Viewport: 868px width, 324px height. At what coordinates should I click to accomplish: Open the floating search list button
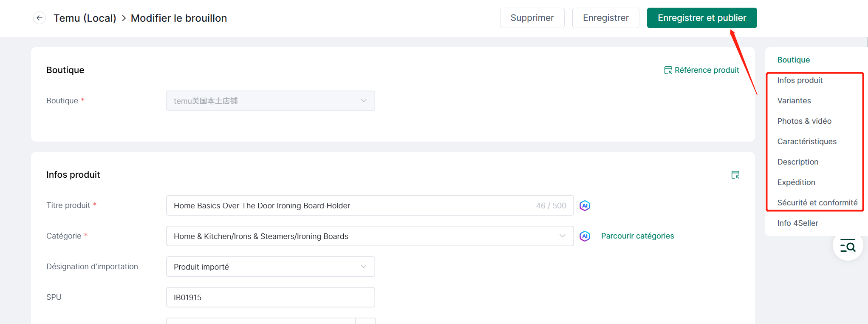coord(848,246)
